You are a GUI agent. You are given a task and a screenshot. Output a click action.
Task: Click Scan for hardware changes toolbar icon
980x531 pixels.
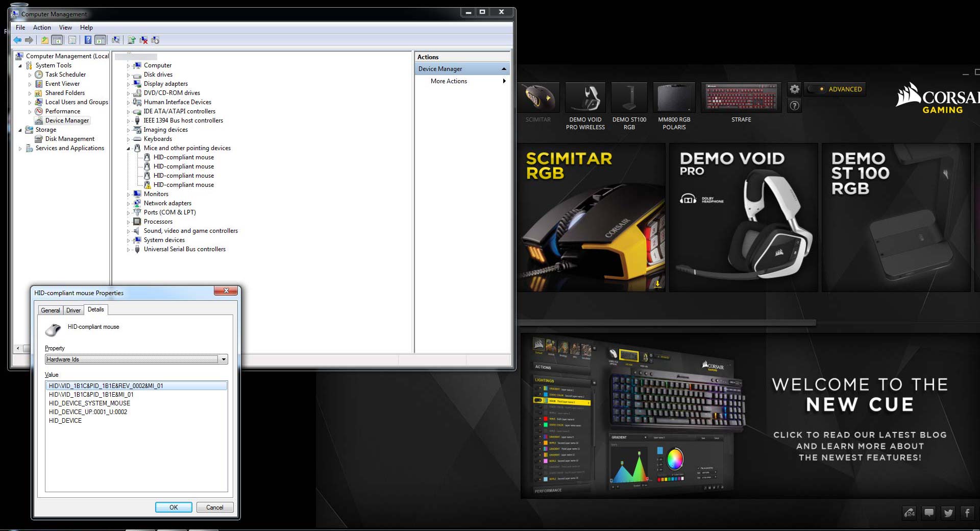tap(116, 40)
